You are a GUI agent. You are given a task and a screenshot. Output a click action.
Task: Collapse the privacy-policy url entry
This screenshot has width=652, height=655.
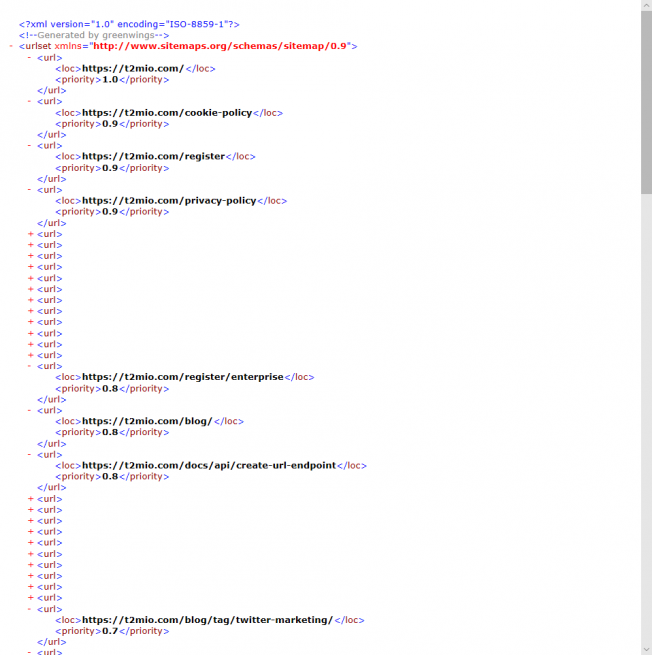(29, 190)
